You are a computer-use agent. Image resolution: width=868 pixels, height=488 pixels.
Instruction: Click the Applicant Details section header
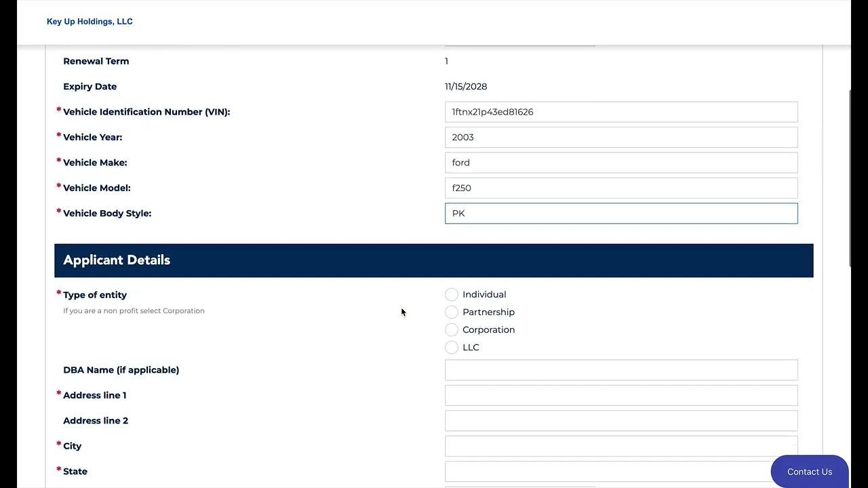tap(434, 260)
